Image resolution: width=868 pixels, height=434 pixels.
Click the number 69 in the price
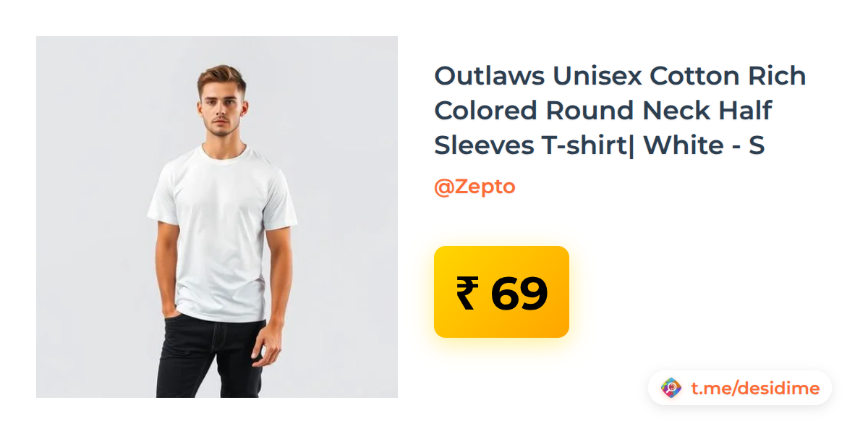coord(519,294)
